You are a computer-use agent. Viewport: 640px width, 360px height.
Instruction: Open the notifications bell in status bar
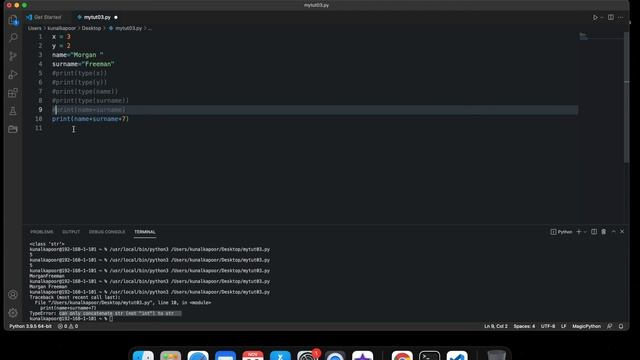coord(621,326)
